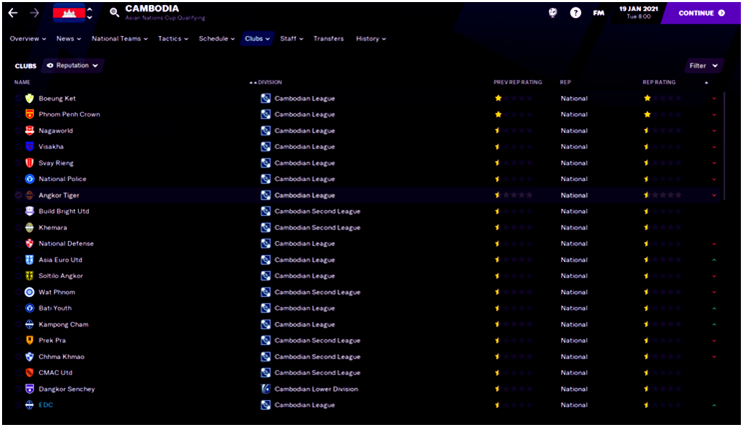Tick the Nagaworld row checkbox

click(x=19, y=130)
